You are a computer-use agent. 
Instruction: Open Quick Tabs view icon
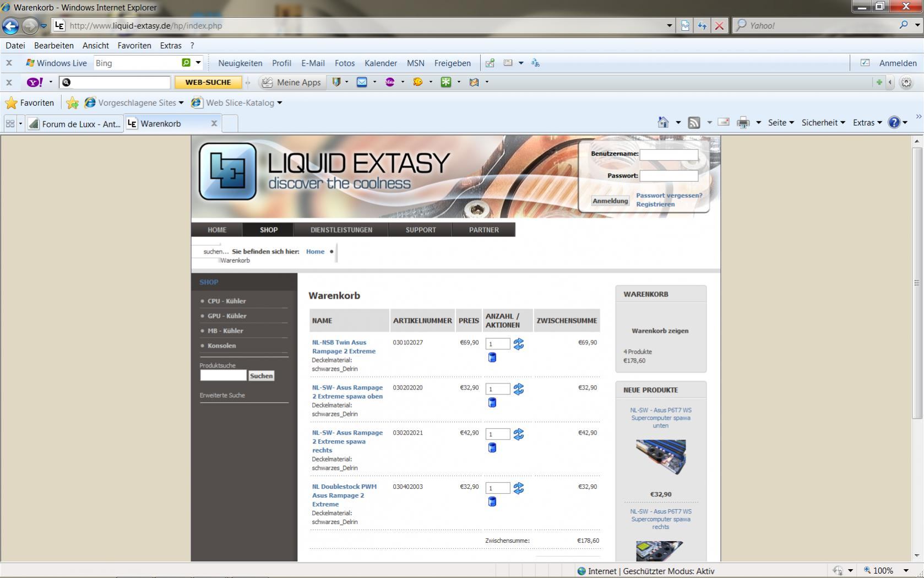point(10,123)
